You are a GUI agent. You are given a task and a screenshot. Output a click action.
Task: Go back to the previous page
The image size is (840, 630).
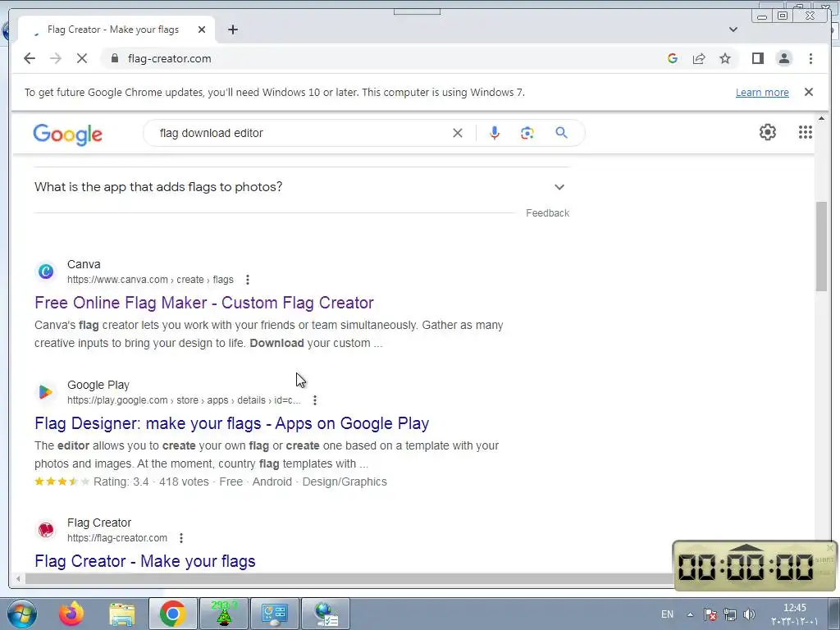pyautogui.click(x=30, y=58)
